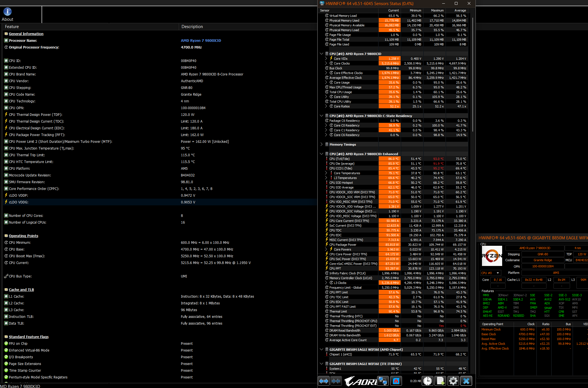The image size is (588, 388).
Task: Reset elapsed time with the clock icon
Action: tap(428, 381)
